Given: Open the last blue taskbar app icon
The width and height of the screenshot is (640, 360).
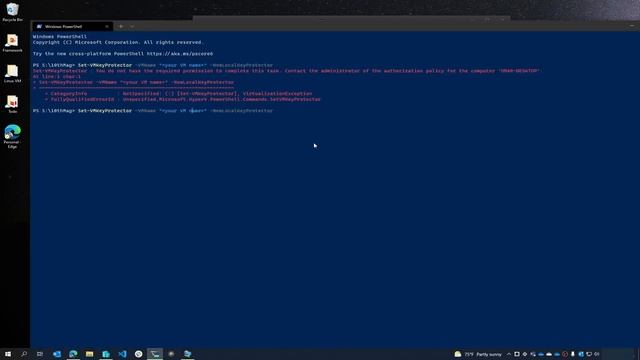Looking at the screenshot, I should click(x=187, y=354).
